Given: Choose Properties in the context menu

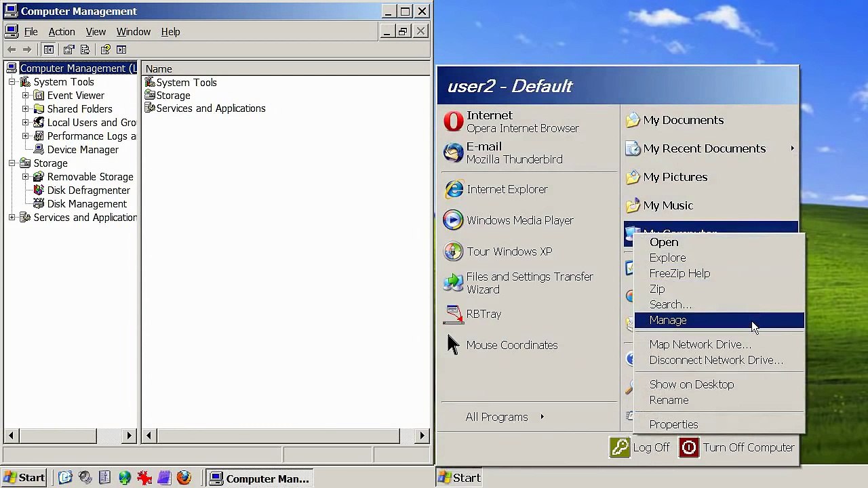Looking at the screenshot, I should (719, 424).
